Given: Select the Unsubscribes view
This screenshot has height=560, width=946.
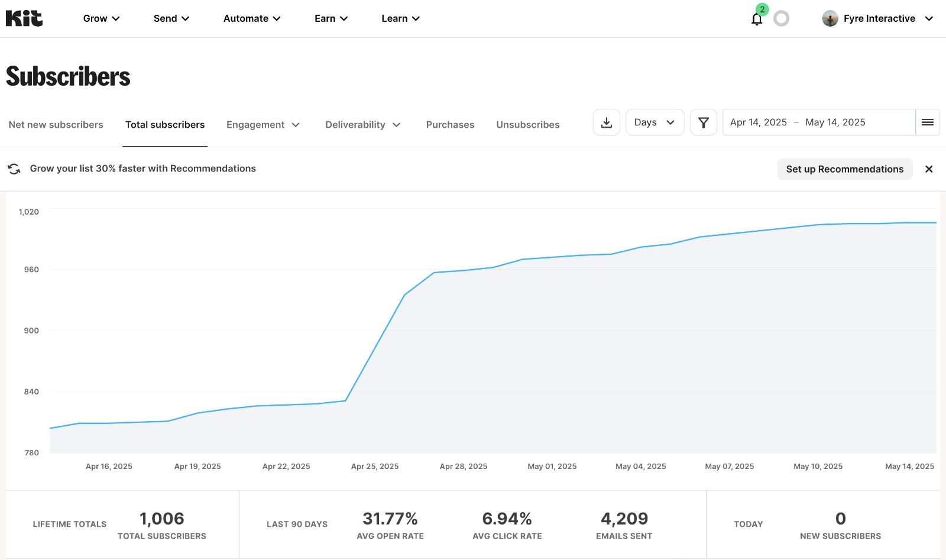Looking at the screenshot, I should (527, 124).
